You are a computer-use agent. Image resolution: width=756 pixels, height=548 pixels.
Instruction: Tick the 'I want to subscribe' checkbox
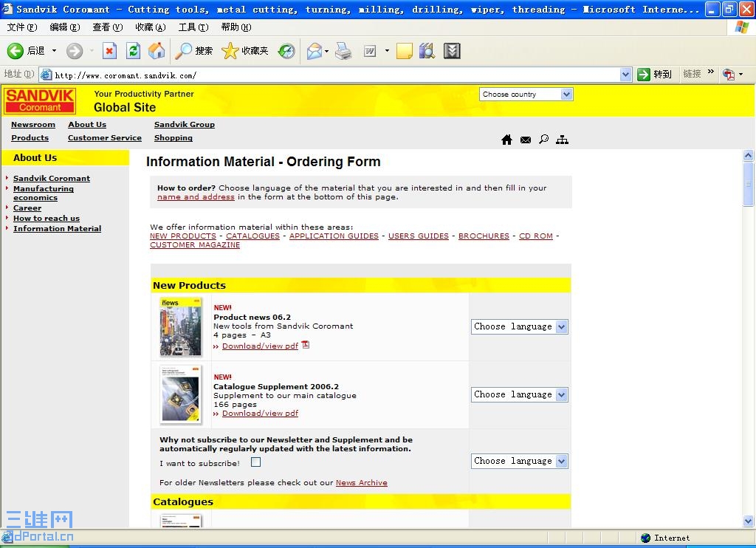[x=256, y=462]
